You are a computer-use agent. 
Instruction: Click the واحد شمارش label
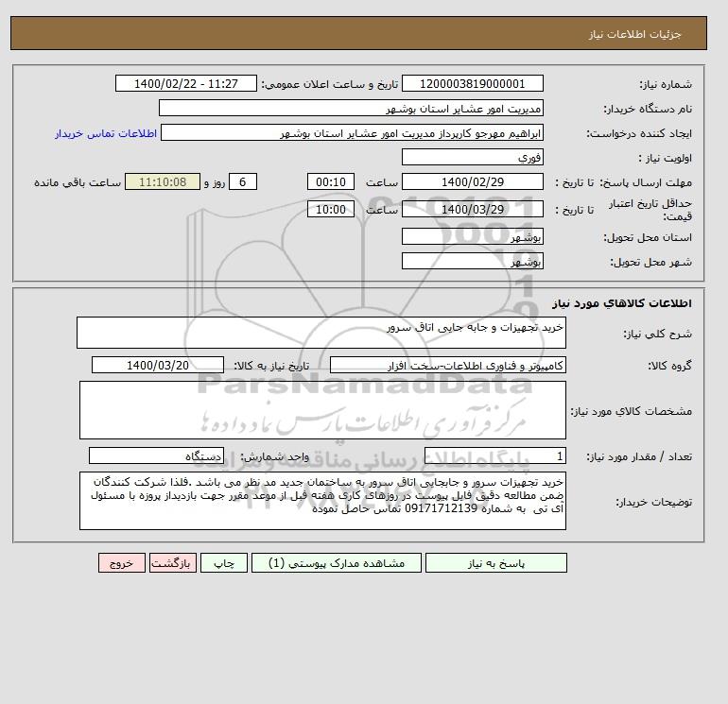274,456
